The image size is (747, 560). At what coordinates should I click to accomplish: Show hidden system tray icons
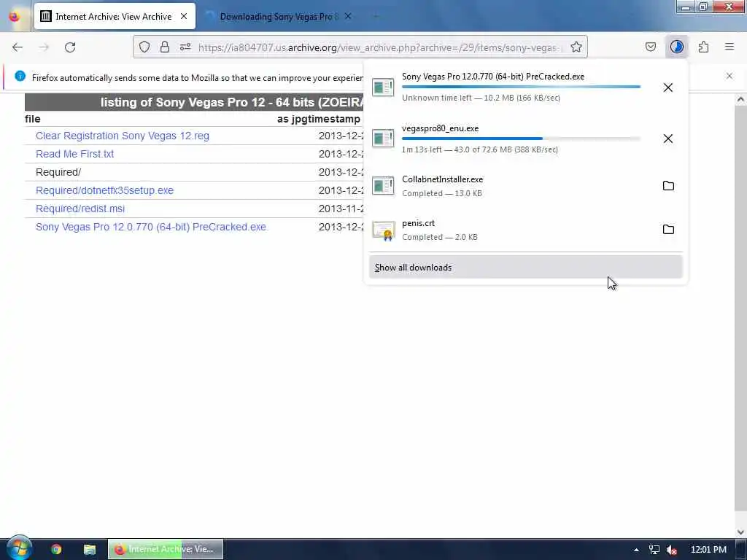pos(636,550)
